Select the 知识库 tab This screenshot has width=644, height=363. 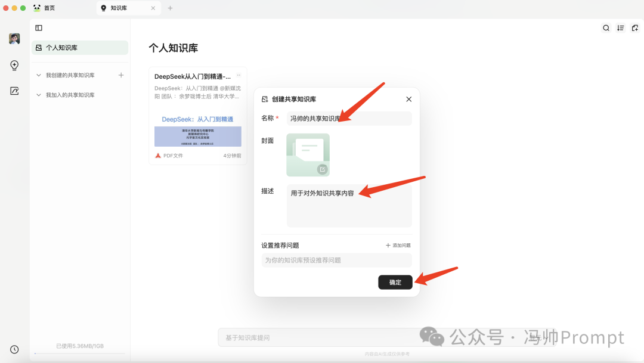[129, 8]
